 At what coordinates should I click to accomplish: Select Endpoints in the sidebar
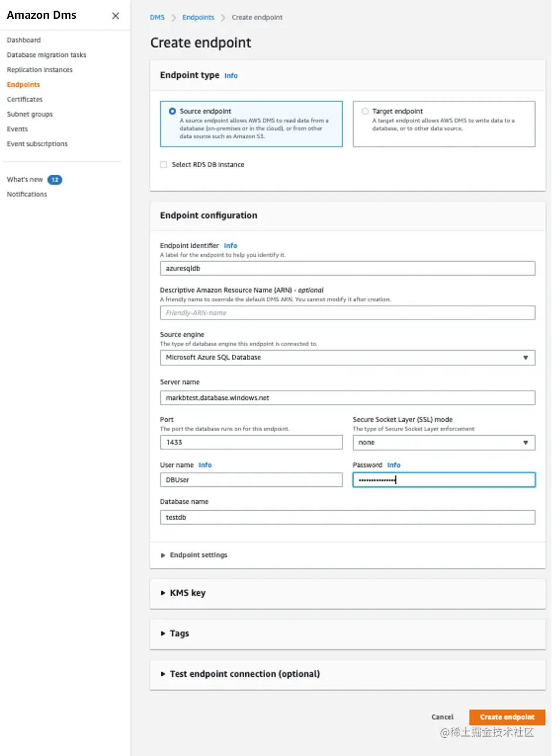(x=23, y=84)
